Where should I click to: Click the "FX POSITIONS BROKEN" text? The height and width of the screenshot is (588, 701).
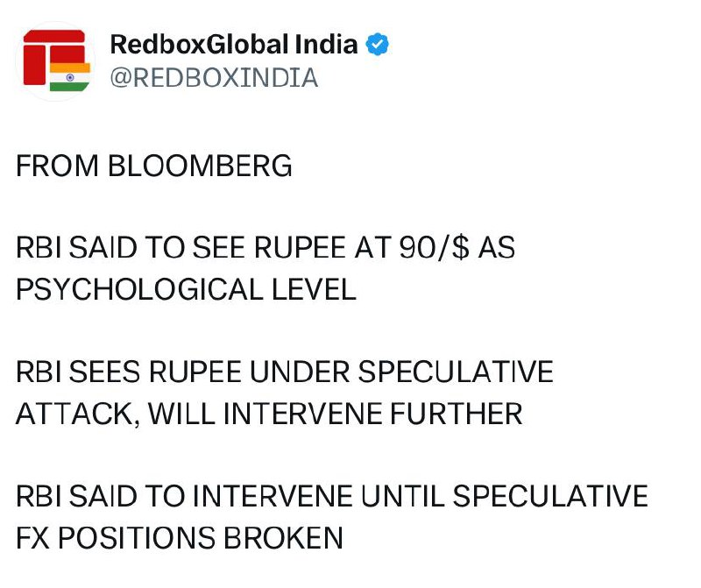tap(180, 537)
